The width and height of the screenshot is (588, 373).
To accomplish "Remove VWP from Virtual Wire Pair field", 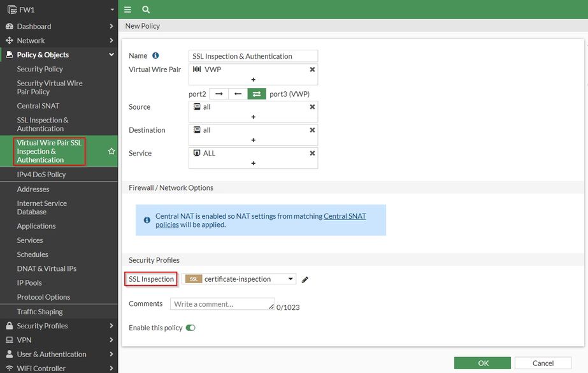I will (312, 69).
